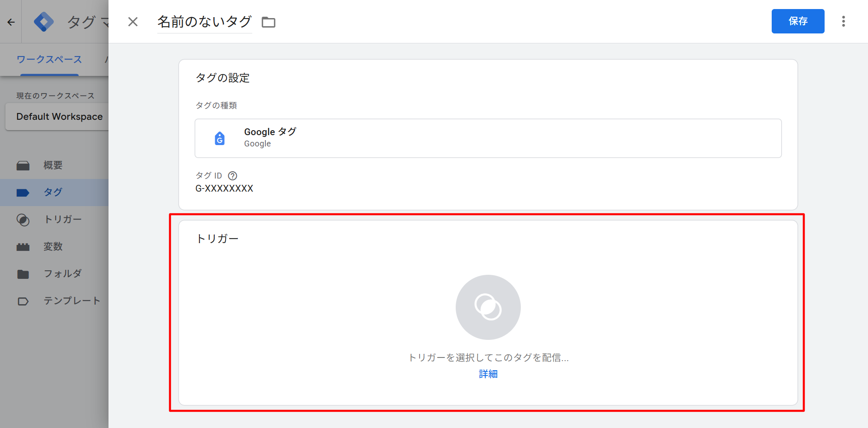868x428 pixels.
Task: Click the grey trigger circle icon
Action: (488, 307)
